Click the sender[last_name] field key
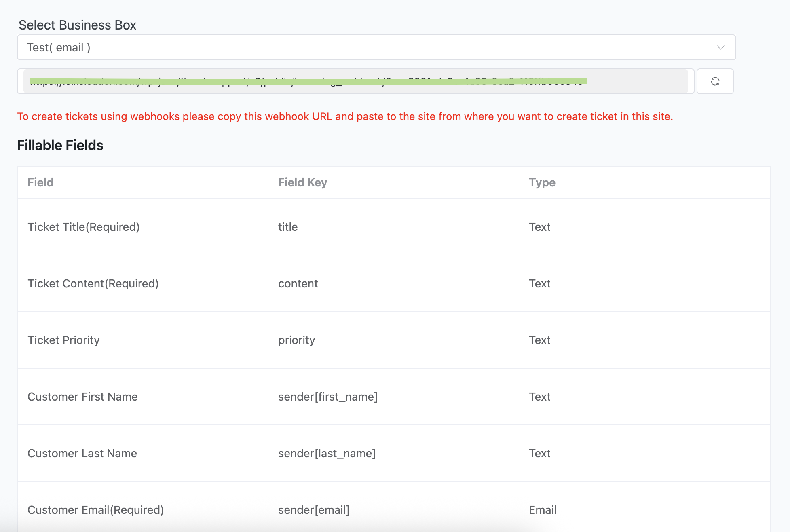The height and width of the screenshot is (532, 790). coord(327,453)
